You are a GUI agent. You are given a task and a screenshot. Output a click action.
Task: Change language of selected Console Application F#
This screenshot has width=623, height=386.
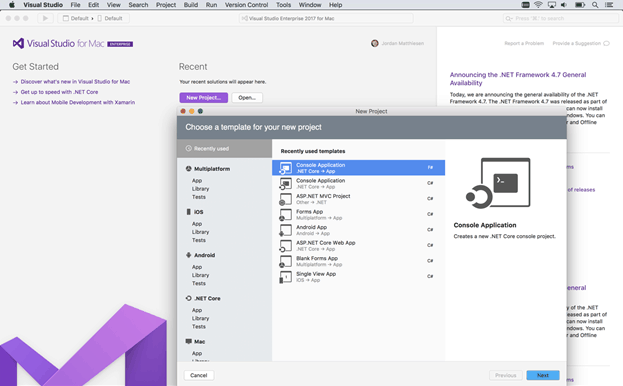pyautogui.click(x=430, y=168)
